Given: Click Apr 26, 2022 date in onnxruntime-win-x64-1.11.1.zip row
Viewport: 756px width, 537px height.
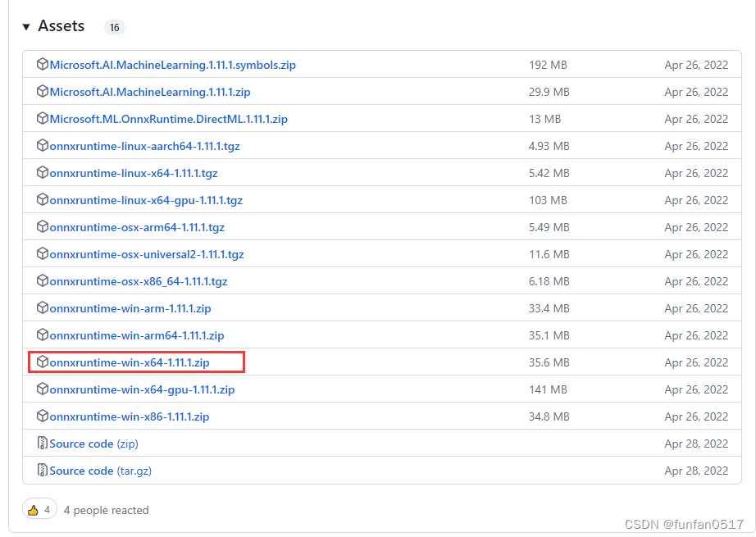Looking at the screenshot, I should [x=696, y=362].
